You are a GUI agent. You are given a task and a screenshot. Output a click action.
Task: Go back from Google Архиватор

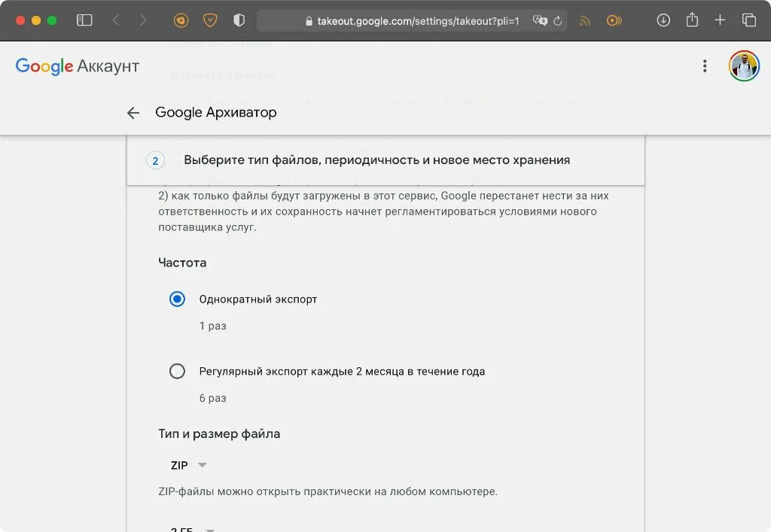tap(133, 113)
